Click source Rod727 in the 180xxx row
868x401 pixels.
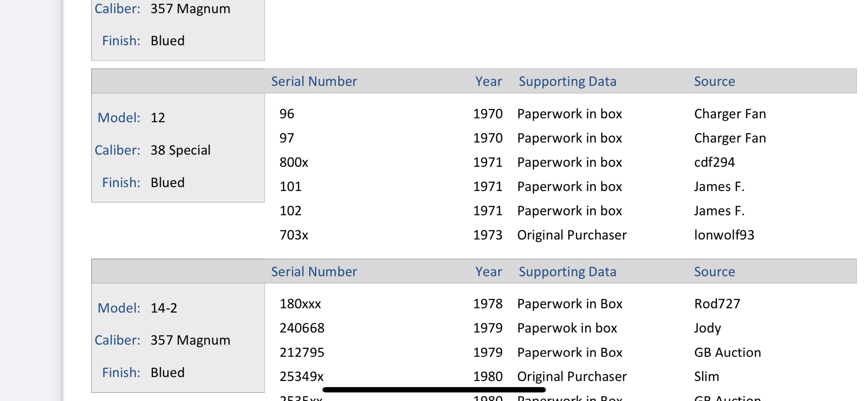(x=717, y=304)
